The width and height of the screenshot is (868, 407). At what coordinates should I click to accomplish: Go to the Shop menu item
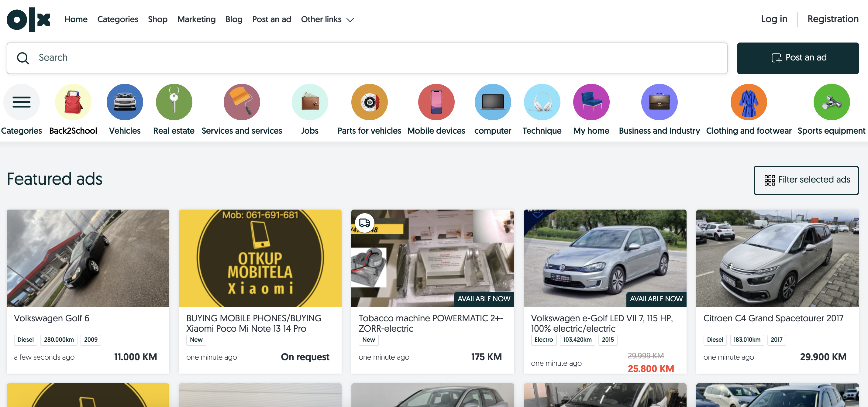[x=158, y=19]
